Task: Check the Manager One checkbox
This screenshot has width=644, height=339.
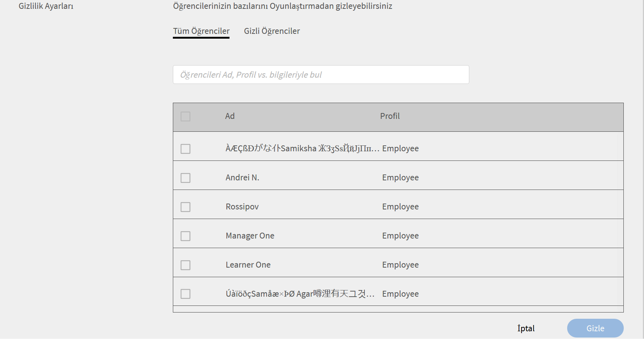Action: click(x=185, y=236)
